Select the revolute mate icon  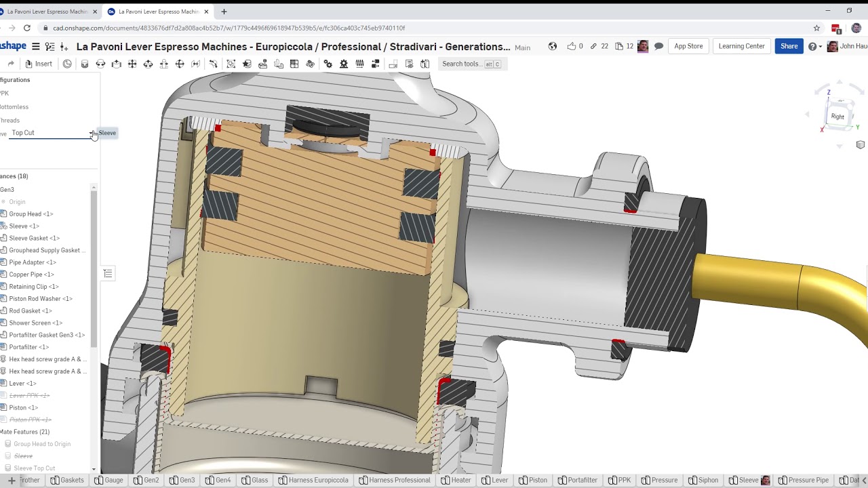(x=100, y=64)
